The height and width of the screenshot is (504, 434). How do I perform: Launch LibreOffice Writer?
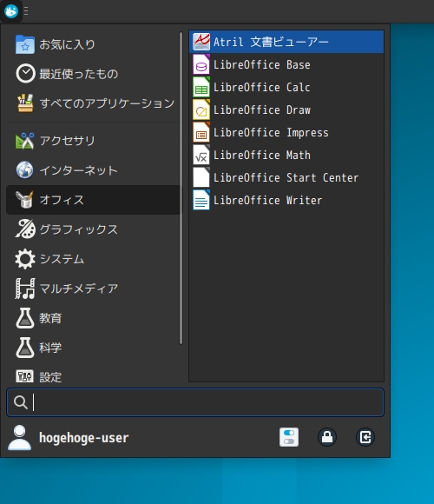[286, 200]
